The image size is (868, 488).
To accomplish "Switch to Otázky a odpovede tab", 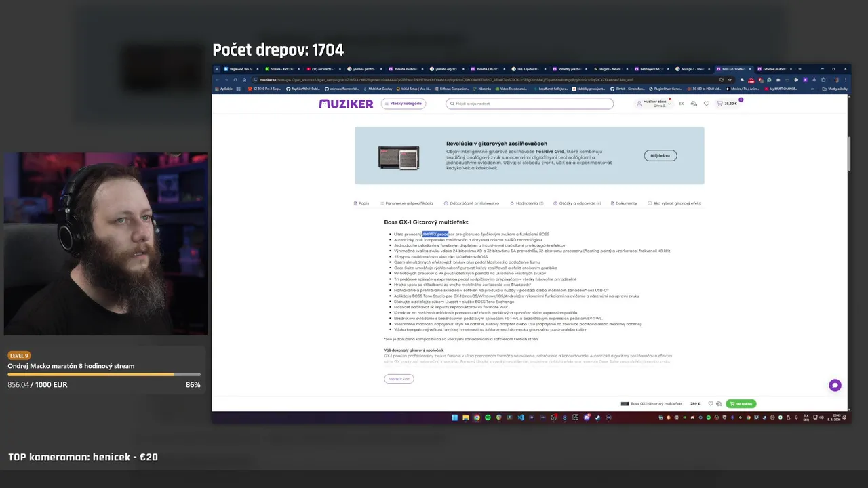I will tap(577, 203).
